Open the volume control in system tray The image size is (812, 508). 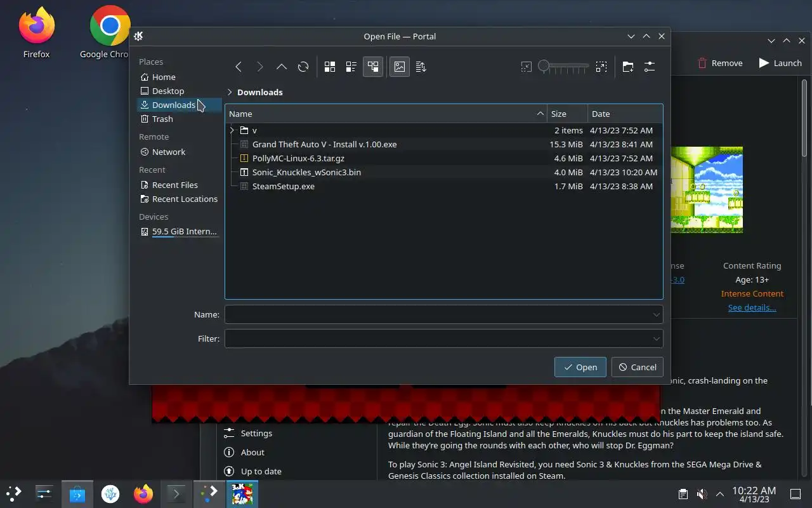pos(702,494)
